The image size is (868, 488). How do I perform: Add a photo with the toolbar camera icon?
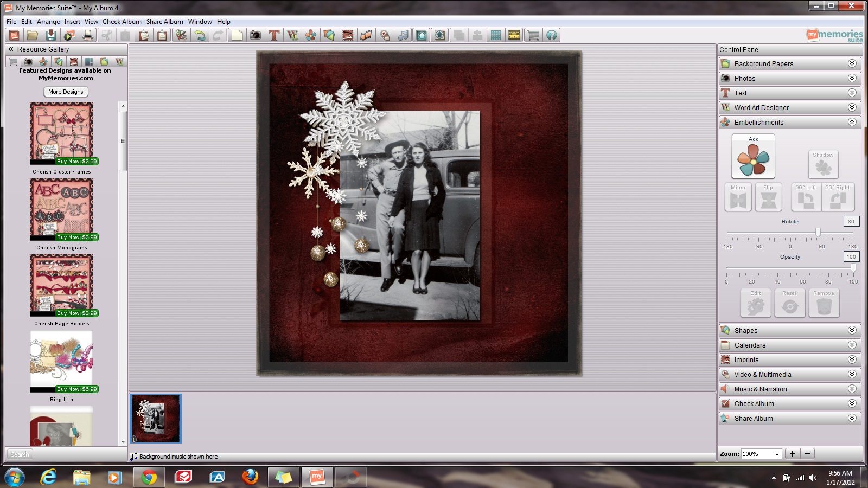tap(255, 35)
